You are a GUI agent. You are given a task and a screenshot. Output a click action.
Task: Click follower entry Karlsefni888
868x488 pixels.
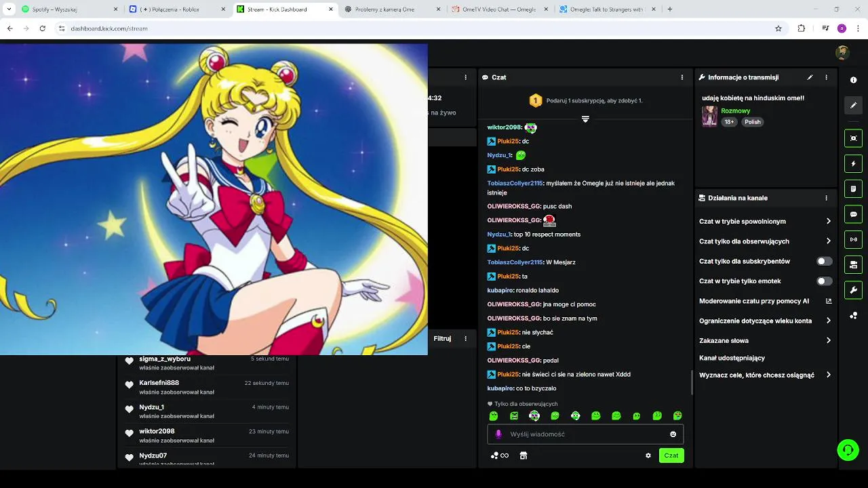click(x=207, y=387)
